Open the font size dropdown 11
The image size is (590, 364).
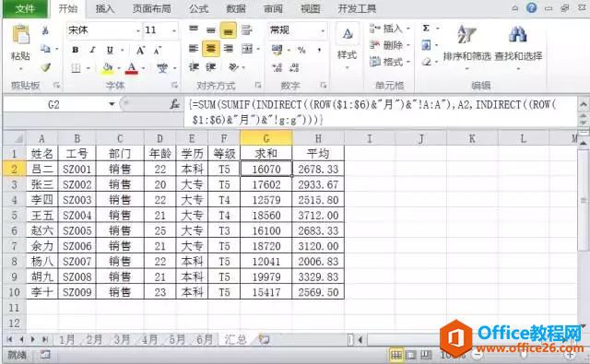tap(174, 30)
